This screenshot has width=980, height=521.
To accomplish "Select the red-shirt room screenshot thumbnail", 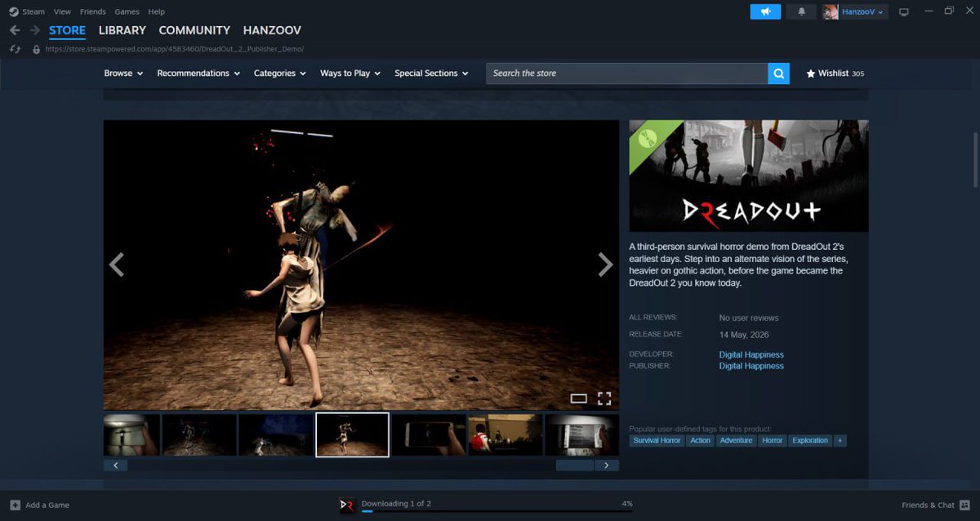I will click(x=506, y=434).
